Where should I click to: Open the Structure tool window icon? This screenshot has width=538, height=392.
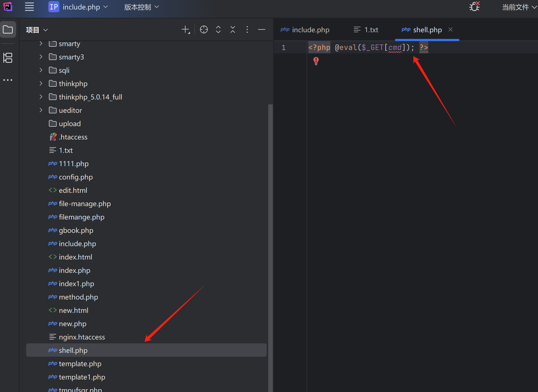pos(8,58)
